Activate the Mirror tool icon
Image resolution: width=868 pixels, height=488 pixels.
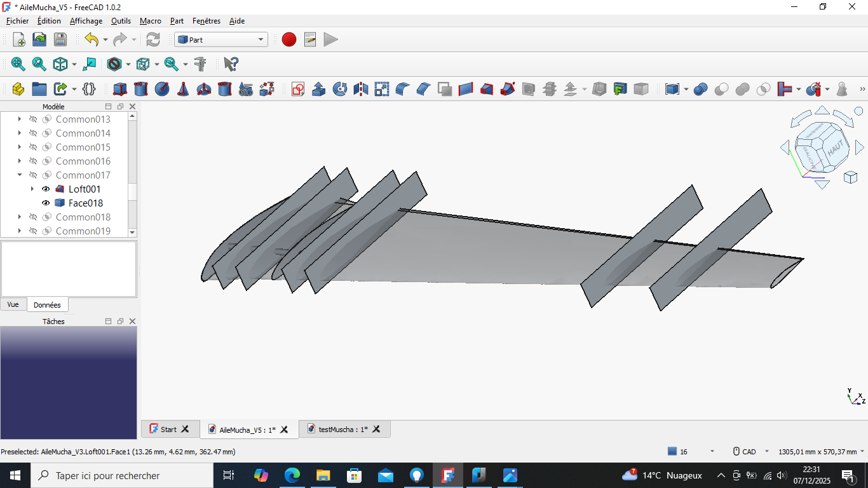pos(361,90)
